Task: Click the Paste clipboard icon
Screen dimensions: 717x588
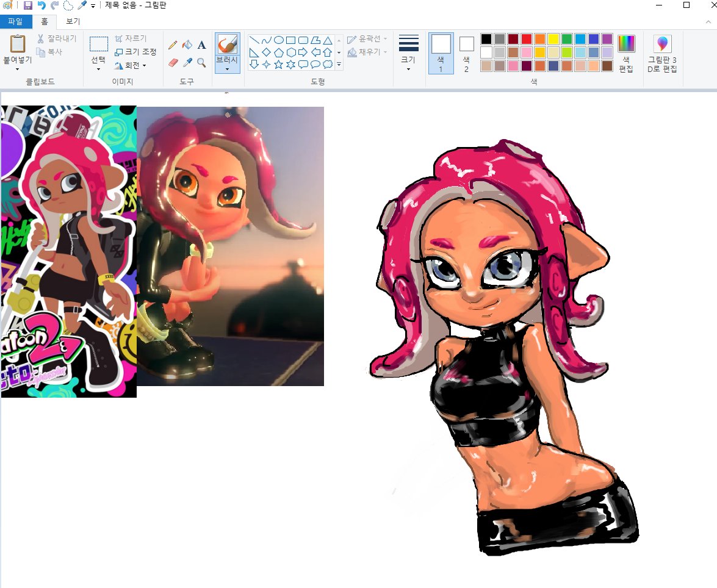Action: coord(17,44)
